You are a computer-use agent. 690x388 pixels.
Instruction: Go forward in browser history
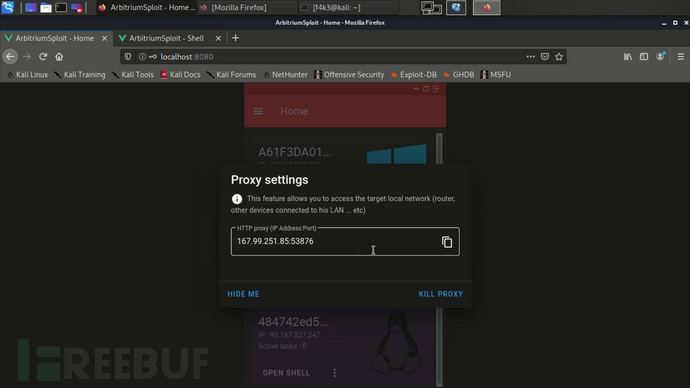click(27, 57)
